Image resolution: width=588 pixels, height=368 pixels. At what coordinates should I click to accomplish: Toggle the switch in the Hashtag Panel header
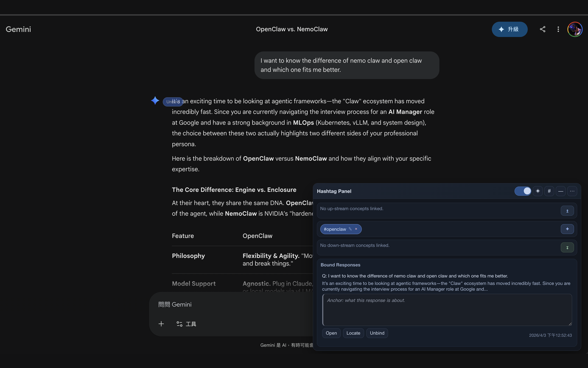point(523,190)
